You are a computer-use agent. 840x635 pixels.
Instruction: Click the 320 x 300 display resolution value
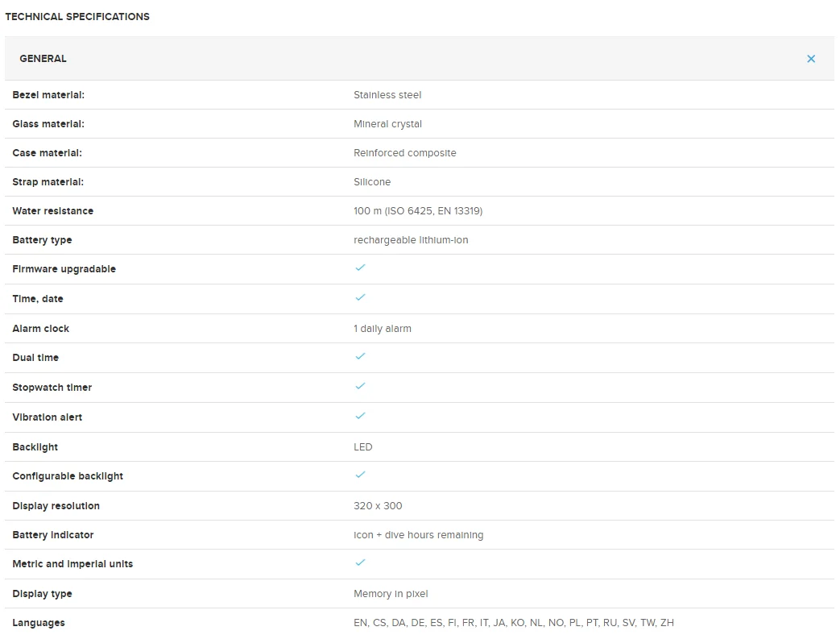[378, 506]
